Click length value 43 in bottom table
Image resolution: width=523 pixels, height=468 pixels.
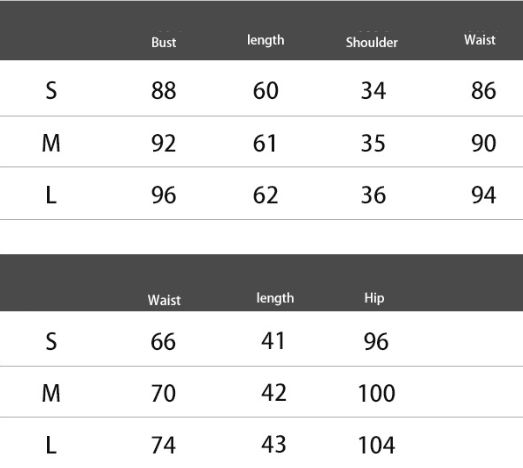tap(274, 444)
